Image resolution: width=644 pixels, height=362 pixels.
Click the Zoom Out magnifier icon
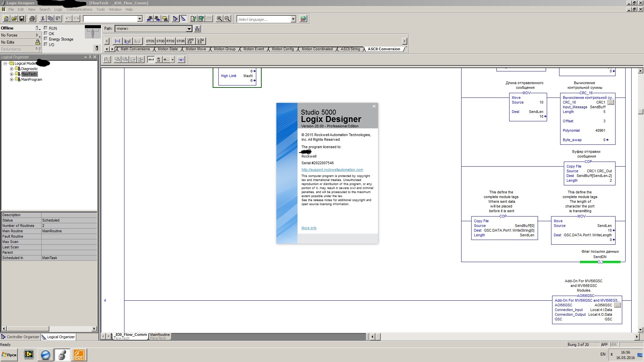click(227, 19)
